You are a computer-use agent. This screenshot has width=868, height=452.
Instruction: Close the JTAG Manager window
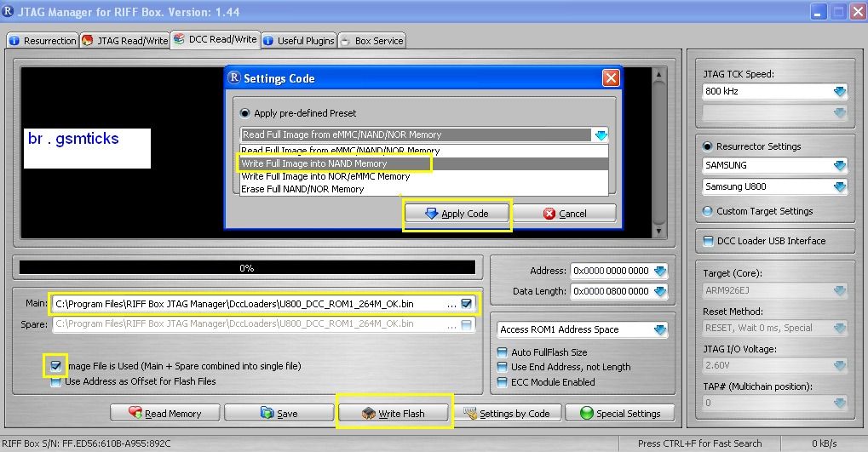click(x=858, y=12)
